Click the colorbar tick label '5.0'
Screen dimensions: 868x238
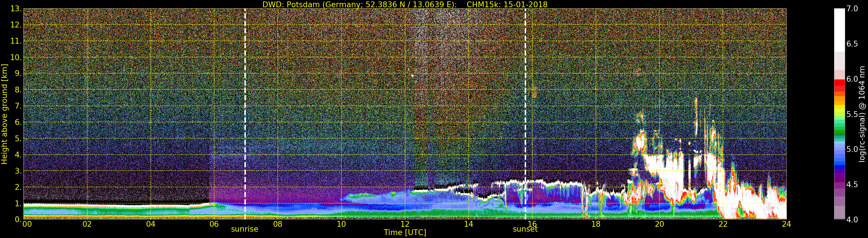[x=852, y=149]
